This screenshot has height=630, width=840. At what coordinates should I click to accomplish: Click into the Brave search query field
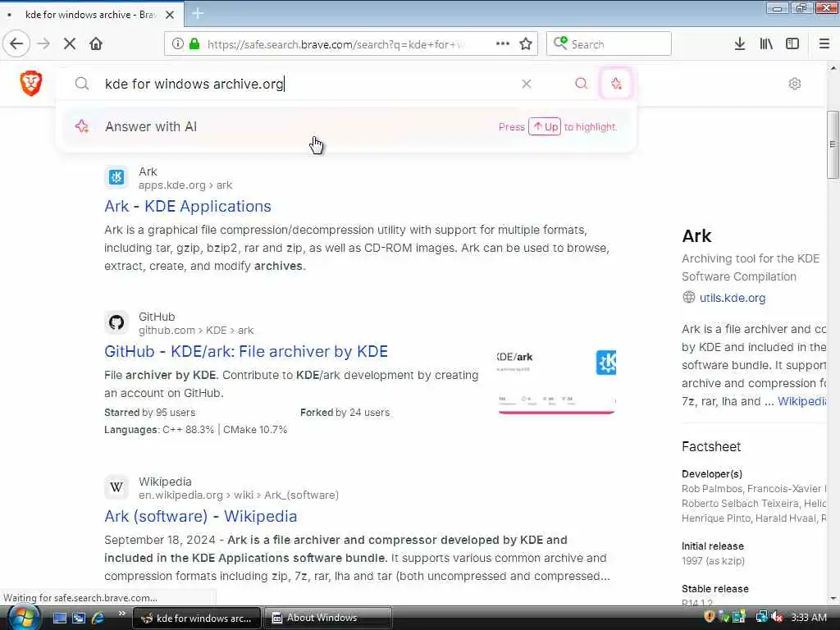[x=305, y=84]
